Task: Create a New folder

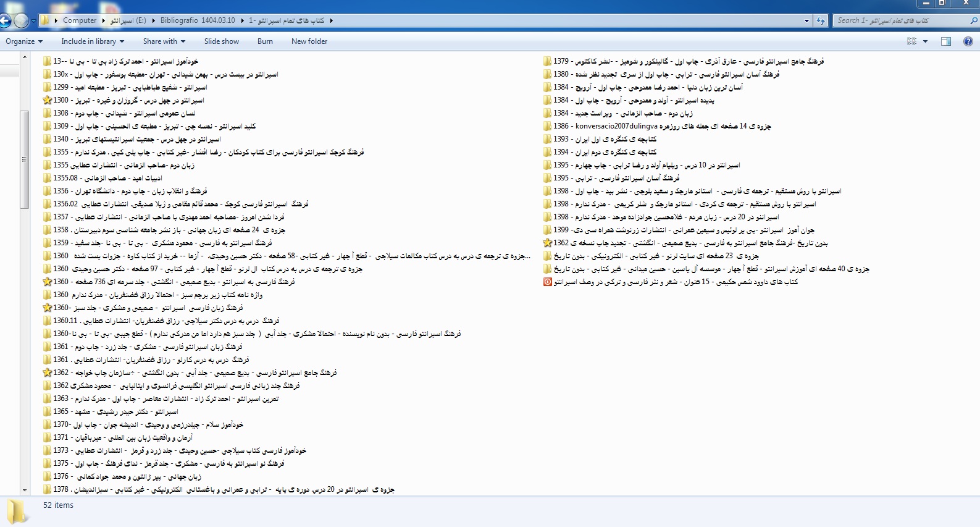Action: coord(309,41)
